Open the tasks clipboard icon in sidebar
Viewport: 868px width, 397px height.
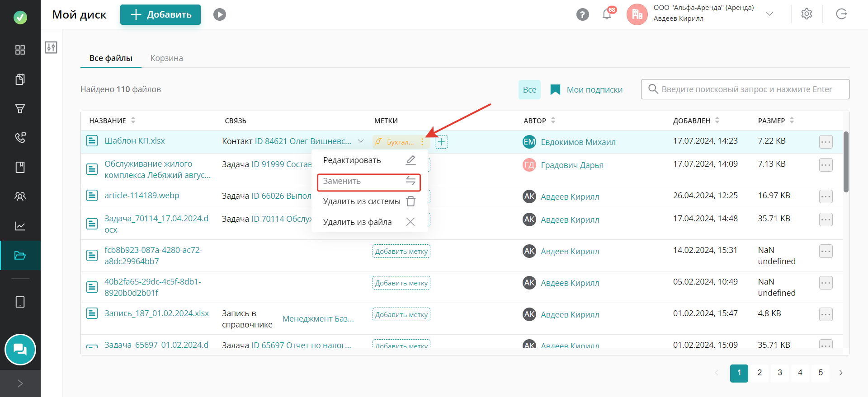[20, 79]
